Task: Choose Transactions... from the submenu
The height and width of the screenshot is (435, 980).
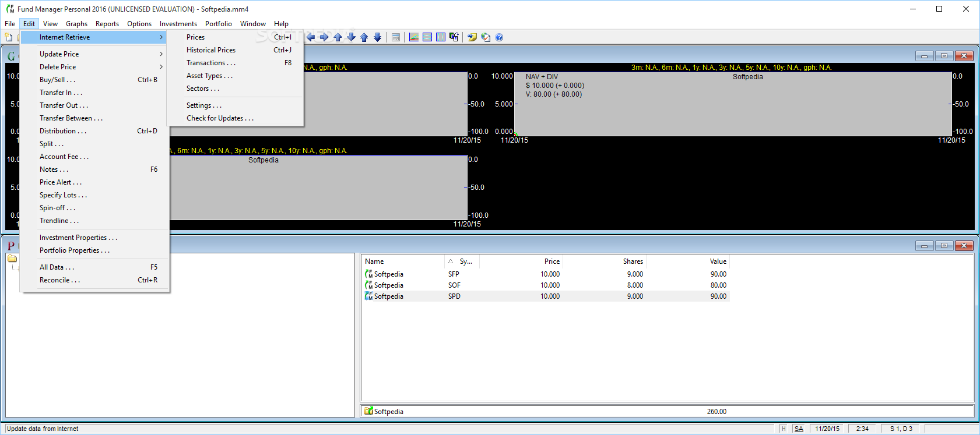Action: point(236,63)
